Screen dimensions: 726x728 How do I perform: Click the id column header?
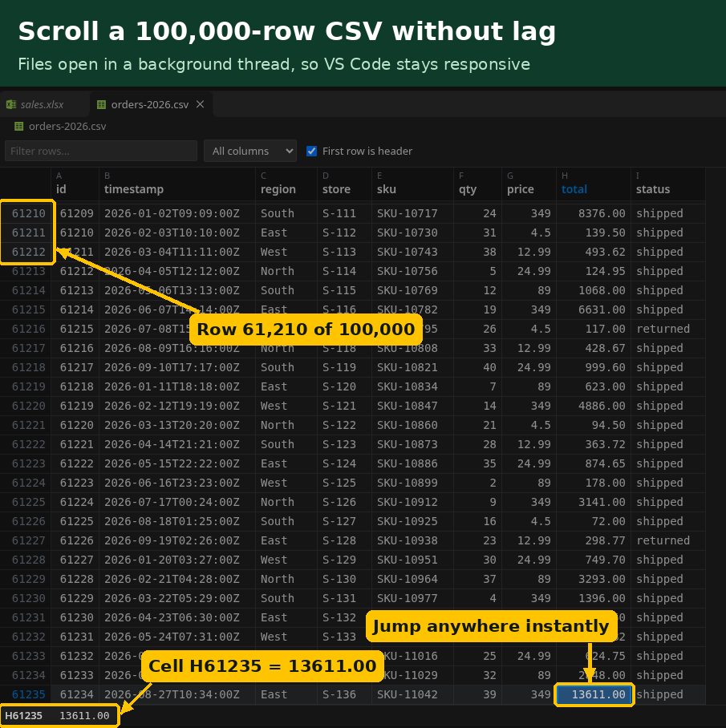click(75, 184)
